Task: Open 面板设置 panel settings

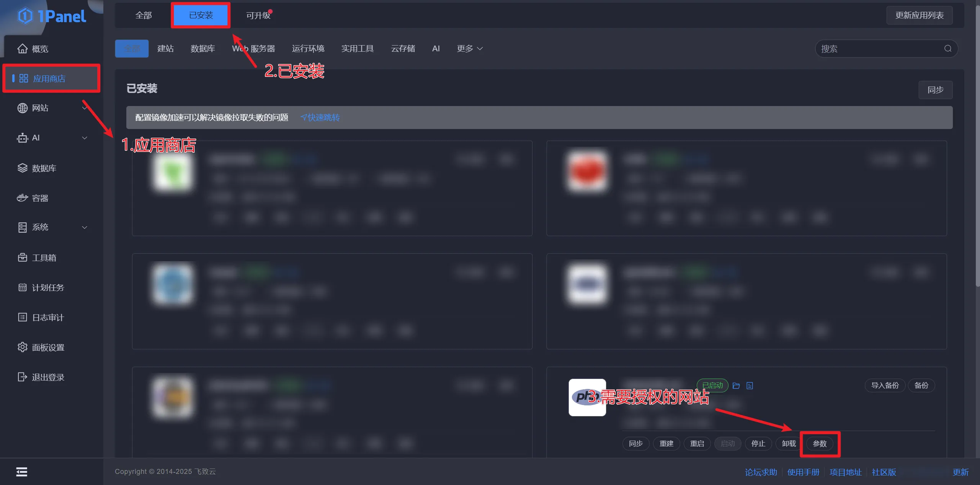Action: click(x=47, y=347)
